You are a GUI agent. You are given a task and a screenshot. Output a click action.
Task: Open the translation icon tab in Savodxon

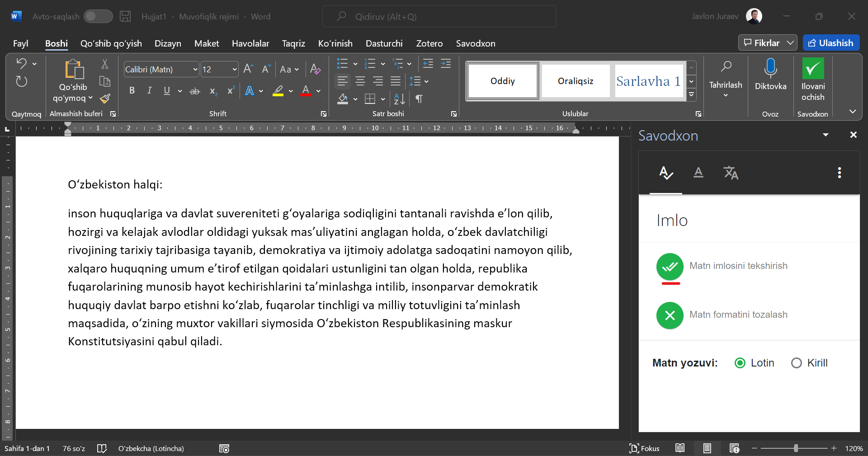click(731, 173)
